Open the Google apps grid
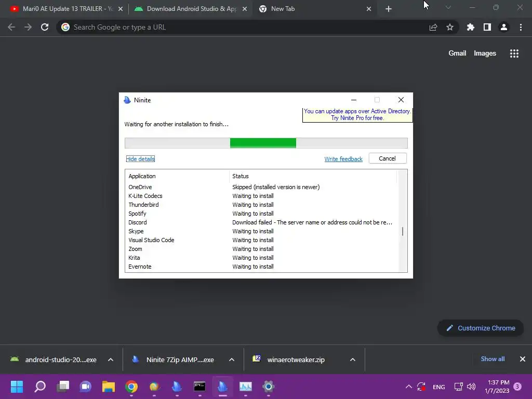 pos(514,54)
